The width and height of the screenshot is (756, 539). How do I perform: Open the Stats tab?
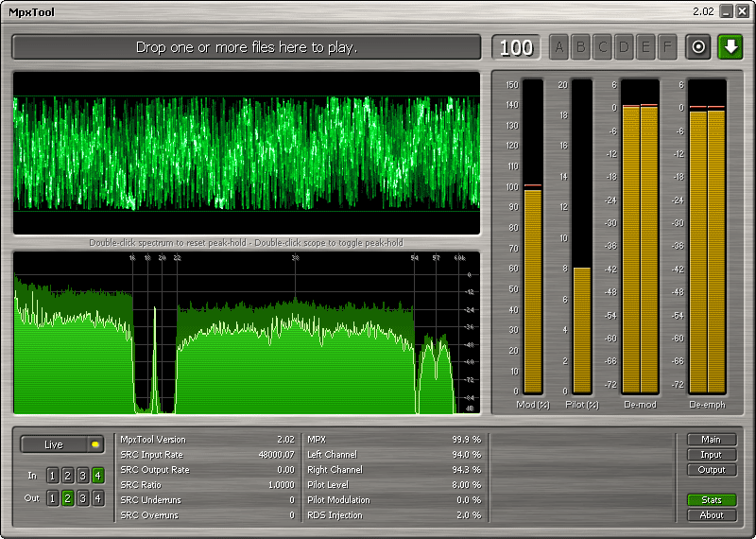pyautogui.click(x=712, y=500)
